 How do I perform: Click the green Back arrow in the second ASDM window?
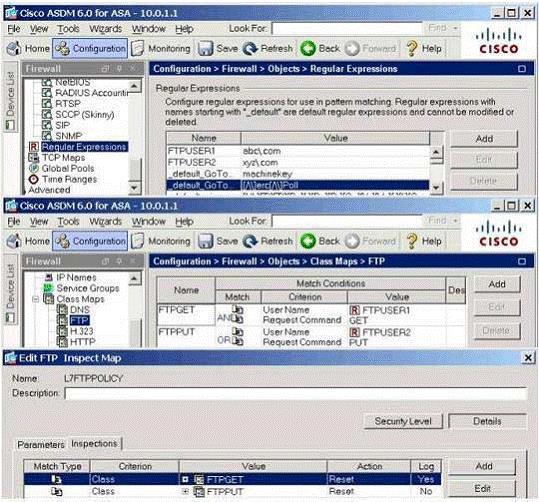308,241
